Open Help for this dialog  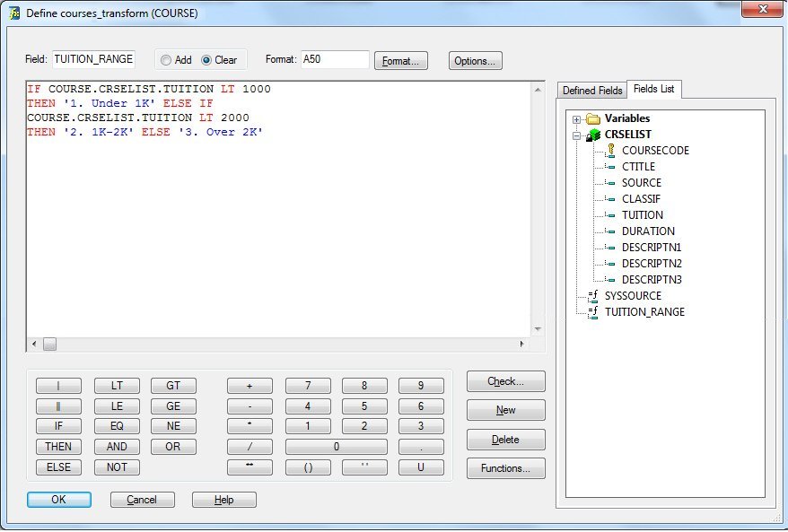click(x=224, y=500)
